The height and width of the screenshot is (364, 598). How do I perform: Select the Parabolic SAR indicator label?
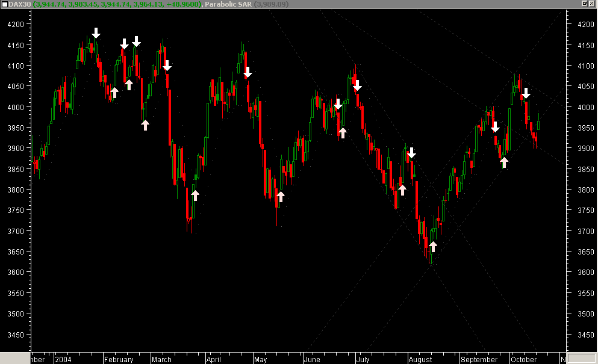click(228, 4)
